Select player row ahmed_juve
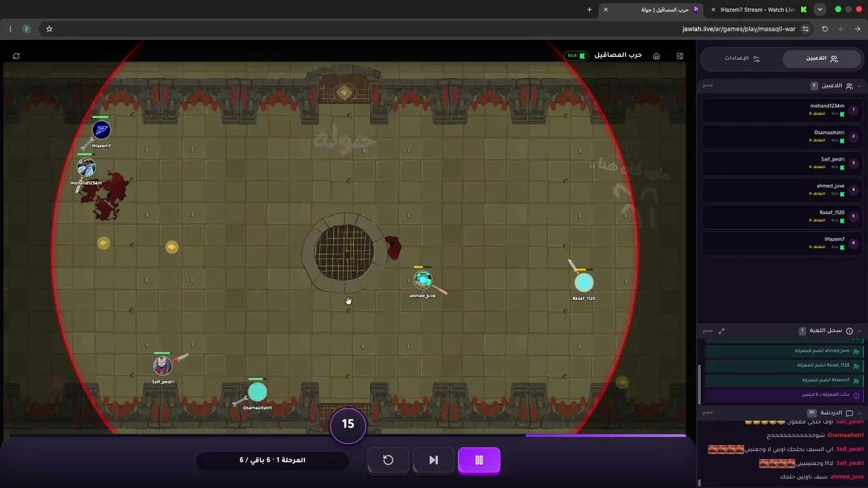This screenshot has height=488, width=868. point(782,190)
